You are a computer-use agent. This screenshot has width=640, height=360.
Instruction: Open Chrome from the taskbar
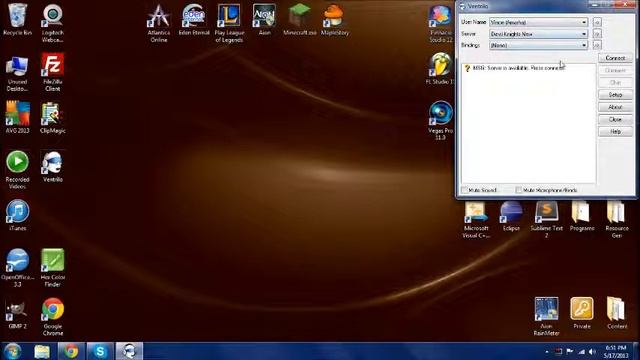point(71,351)
